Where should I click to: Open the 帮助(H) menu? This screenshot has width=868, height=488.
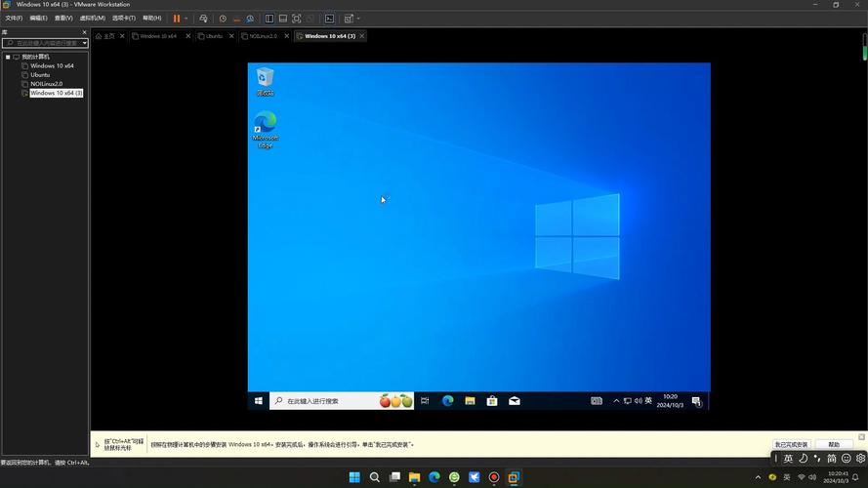[151, 19]
